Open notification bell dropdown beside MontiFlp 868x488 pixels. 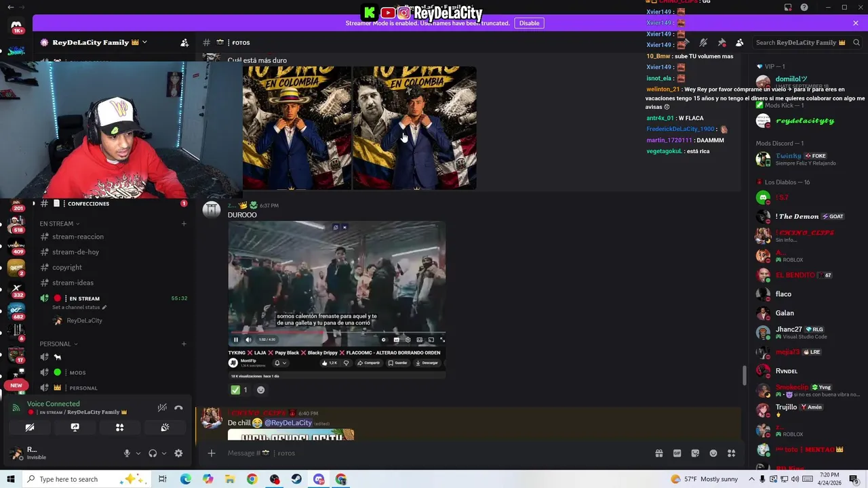280,363
